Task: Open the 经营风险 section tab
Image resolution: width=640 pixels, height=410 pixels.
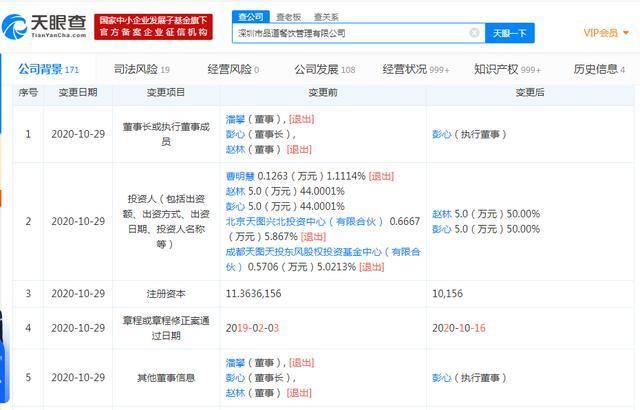Action: [x=233, y=69]
